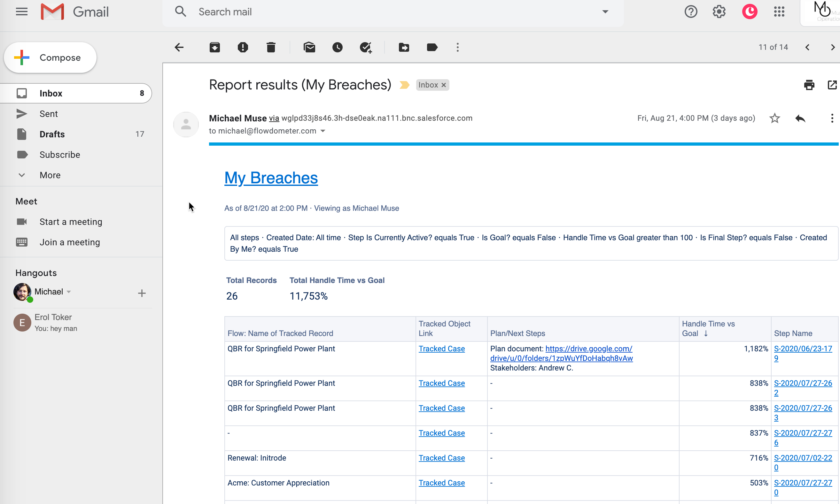840x504 pixels.
Task: Open the Google Drive plan document link
Action: click(x=561, y=354)
